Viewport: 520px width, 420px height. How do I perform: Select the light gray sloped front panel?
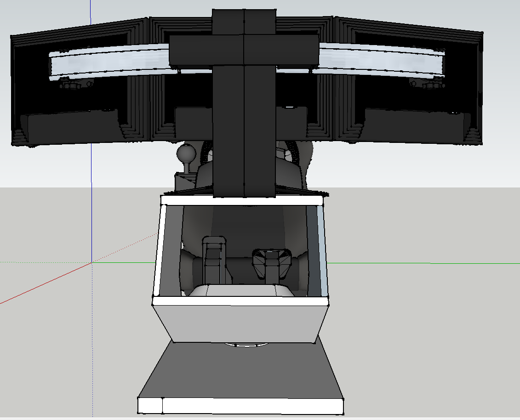coord(241,324)
